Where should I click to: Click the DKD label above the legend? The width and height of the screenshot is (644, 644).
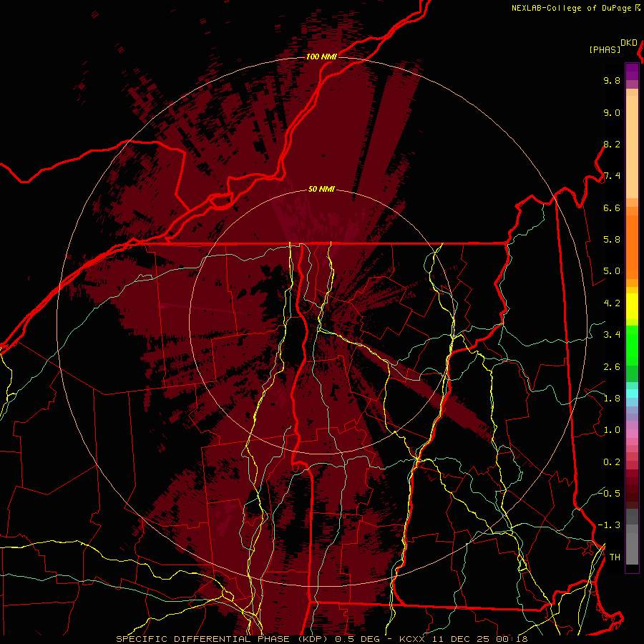[x=629, y=43]
